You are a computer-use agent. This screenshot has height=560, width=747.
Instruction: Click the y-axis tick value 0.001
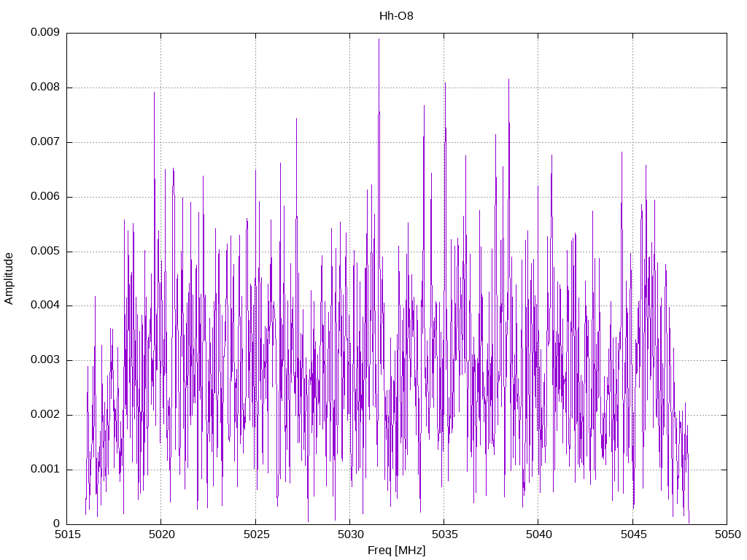[45, 469]
